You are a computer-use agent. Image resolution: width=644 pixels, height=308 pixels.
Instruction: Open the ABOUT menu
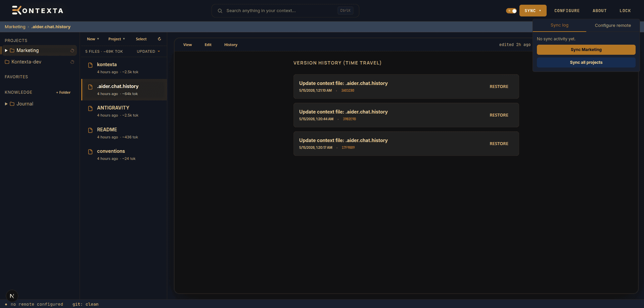click(599, 11)
